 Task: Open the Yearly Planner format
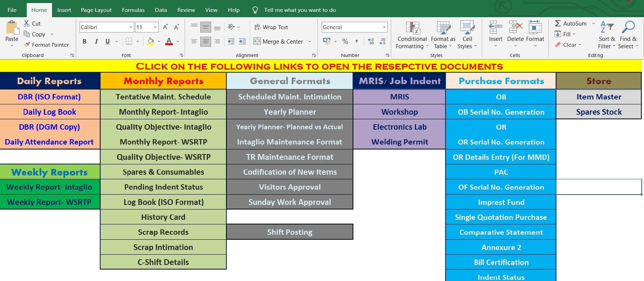tap(290, 112)
